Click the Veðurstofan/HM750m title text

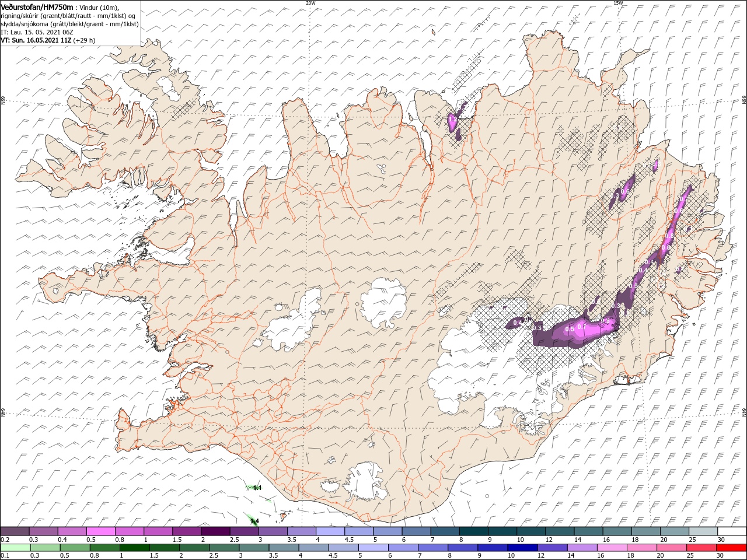[x=37, y=6]
